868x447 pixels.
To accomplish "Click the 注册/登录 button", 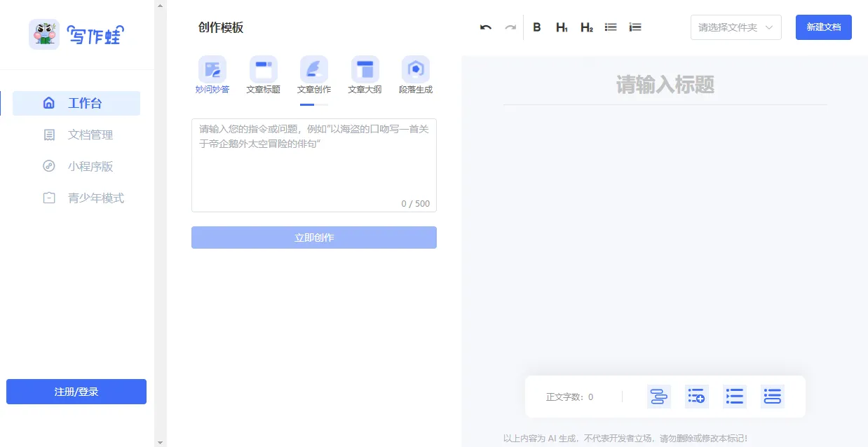I will click(x=76, y=392).
